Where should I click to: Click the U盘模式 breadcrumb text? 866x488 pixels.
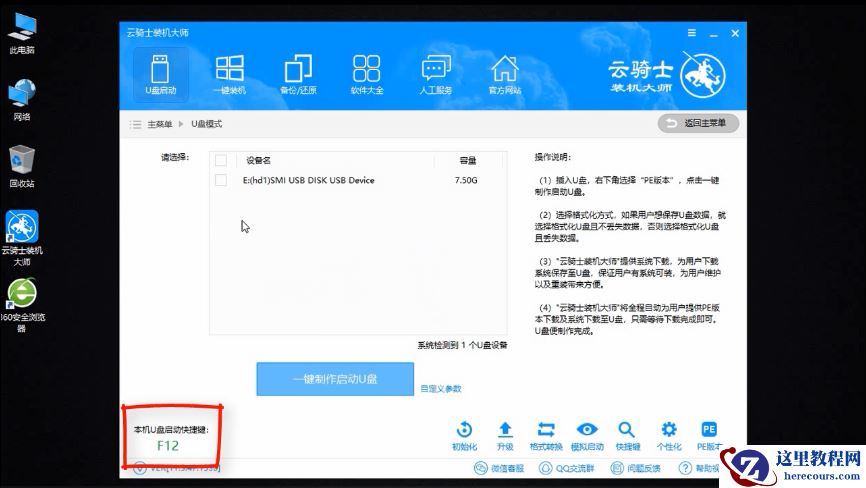207,124
